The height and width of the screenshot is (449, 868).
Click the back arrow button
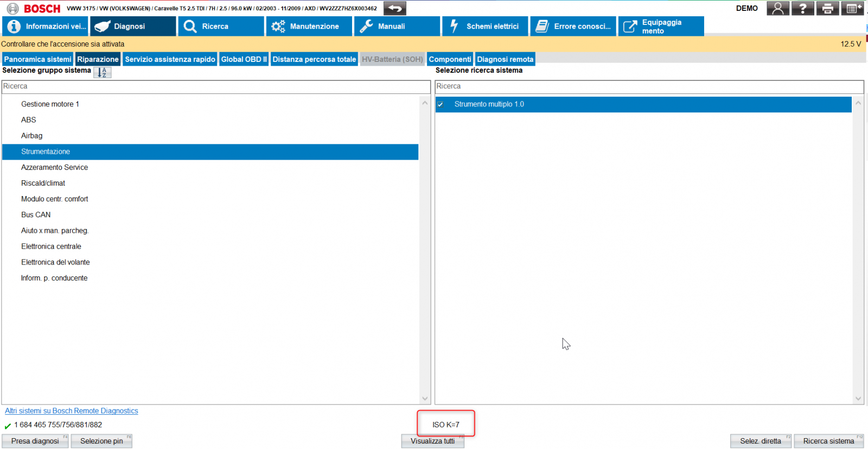(x=395, y=8)
